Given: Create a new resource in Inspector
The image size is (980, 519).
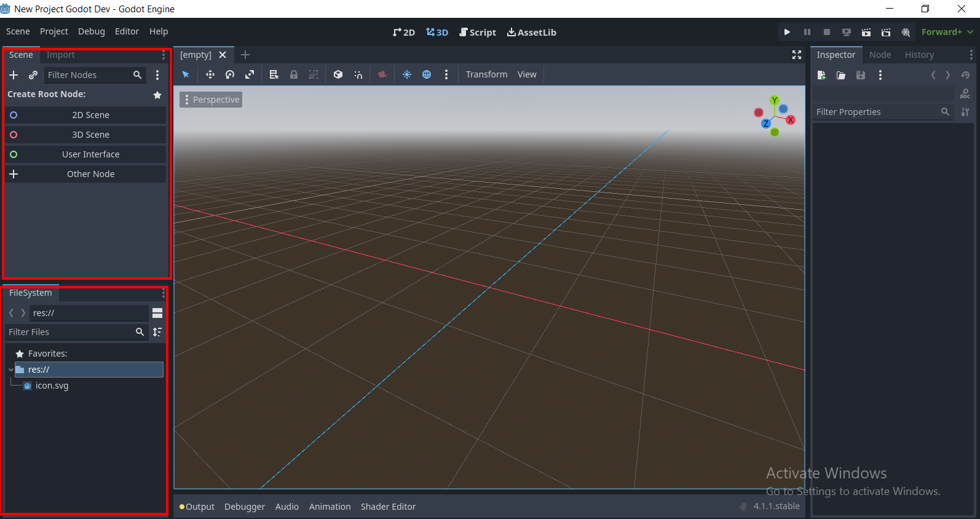Looking at the screenshot, I should pos(821,75).
